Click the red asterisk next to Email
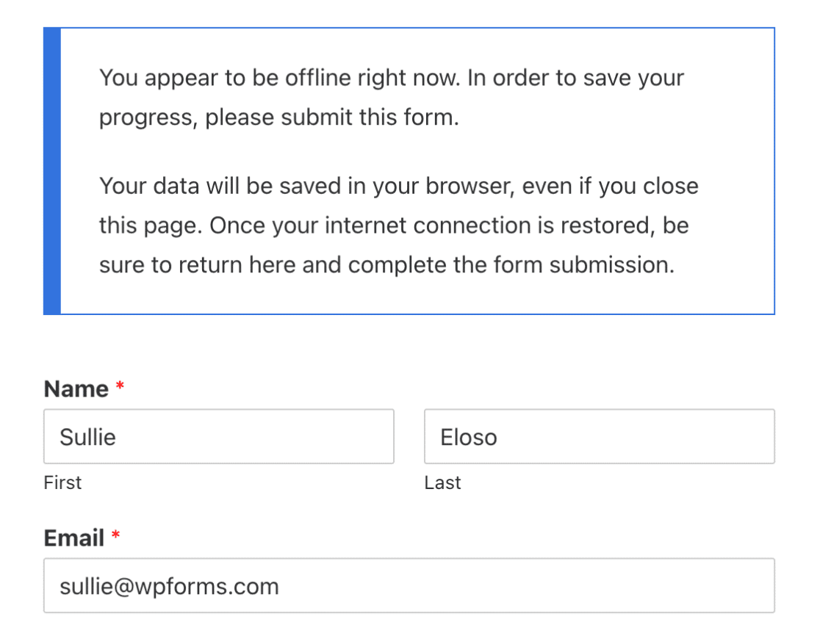Image resolution: width=820 pixels, height=644 pixels. [x=116, y=534]
